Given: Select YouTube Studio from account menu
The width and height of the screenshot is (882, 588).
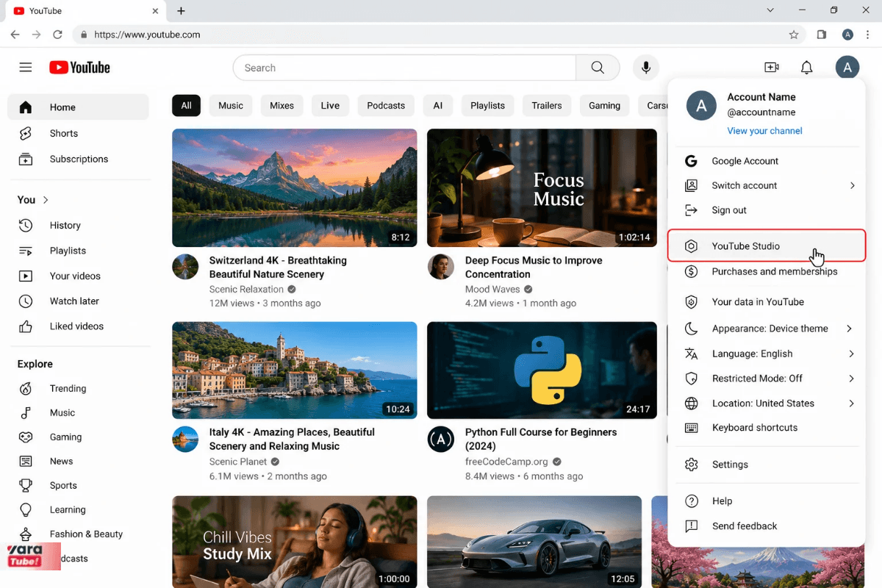Looking at the screenshot, I should pyautogui.click(x=767, y=246).
